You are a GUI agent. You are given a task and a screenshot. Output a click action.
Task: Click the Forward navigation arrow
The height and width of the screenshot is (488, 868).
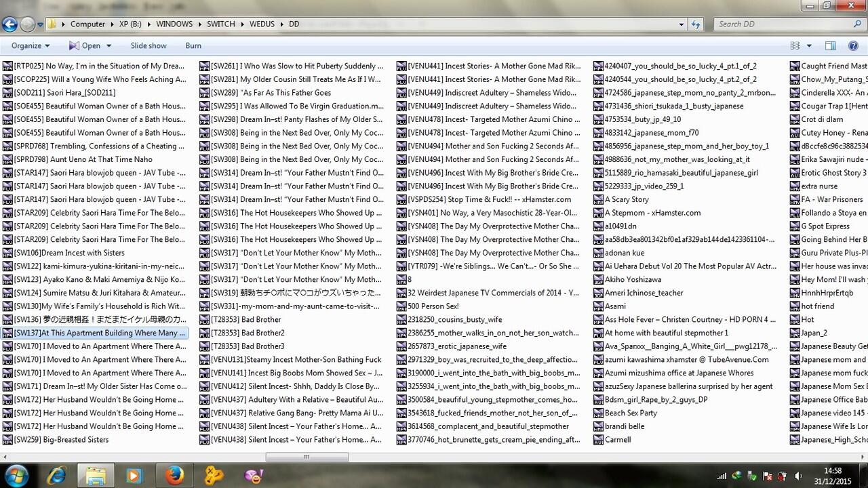click(x=27, y=24)
